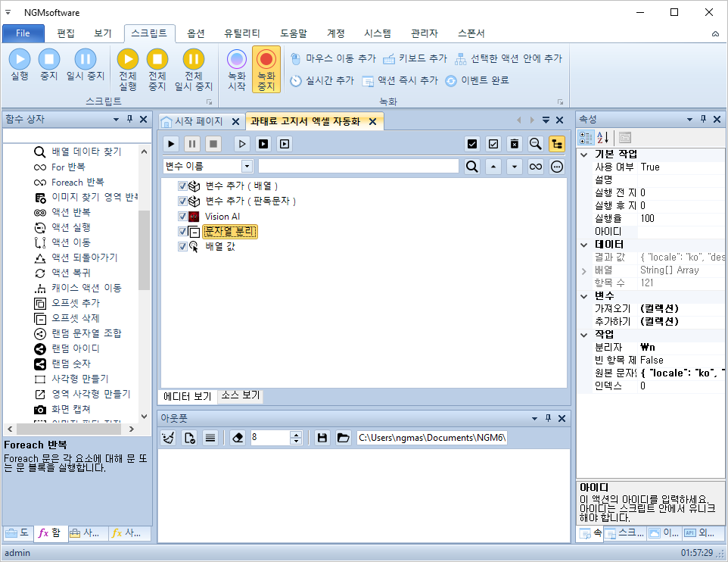The image size is (728, 562).
Task: Click 액션 즉시 추가 in ribbon
Action: click(x=400, y=81)
